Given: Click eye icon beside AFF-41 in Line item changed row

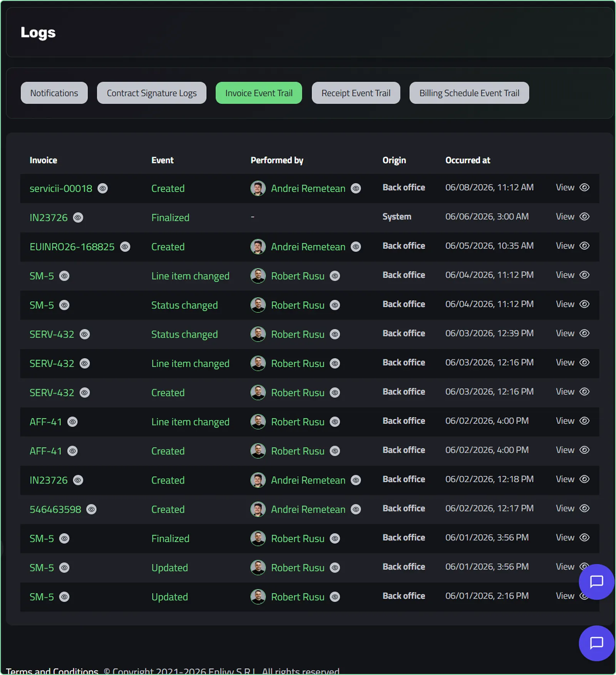Looking at the screenshot, I should tap(72, 422).
